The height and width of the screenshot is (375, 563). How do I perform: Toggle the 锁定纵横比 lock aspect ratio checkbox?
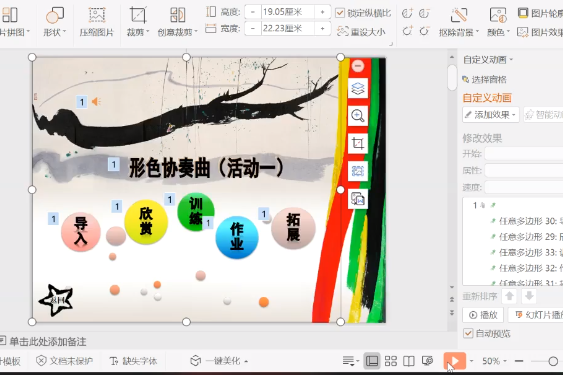(x=340, y=13)
